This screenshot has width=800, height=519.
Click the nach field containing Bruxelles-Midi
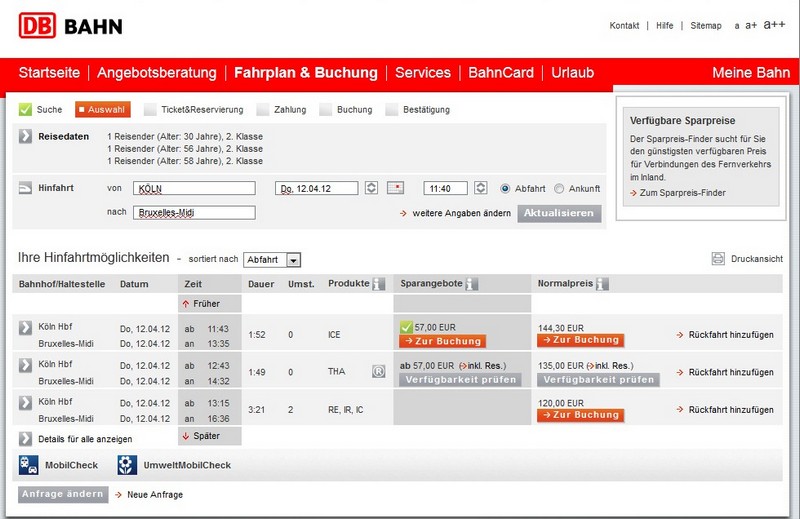pyautogui.click(x=194, y=212)
